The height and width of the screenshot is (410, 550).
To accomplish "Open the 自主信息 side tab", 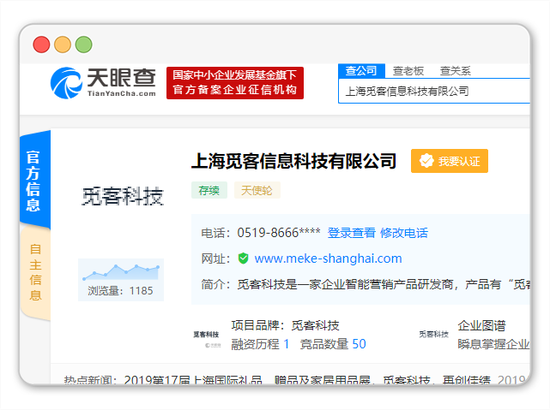I will click(35, 273).
